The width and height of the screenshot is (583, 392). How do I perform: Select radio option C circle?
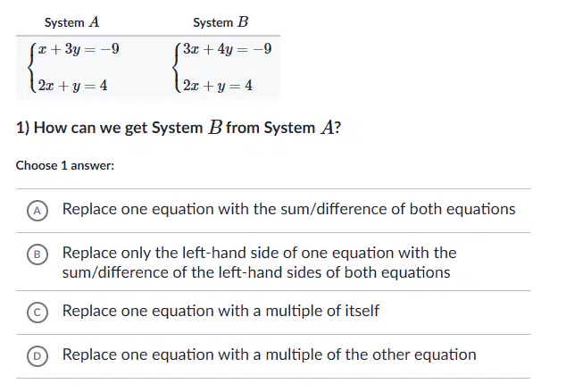pyautogui.click(x=37, y=313)
